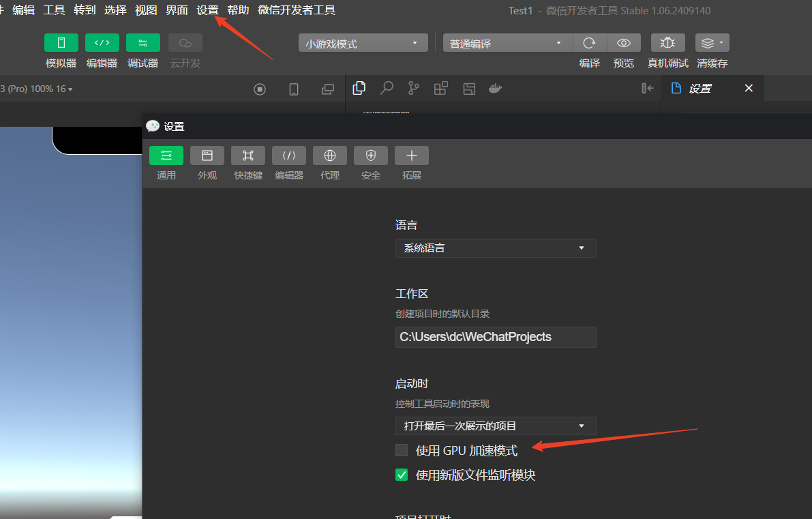Collapse the editor side panel arrow icon
This screenshot has height=519, width=812.
(647, 89)
